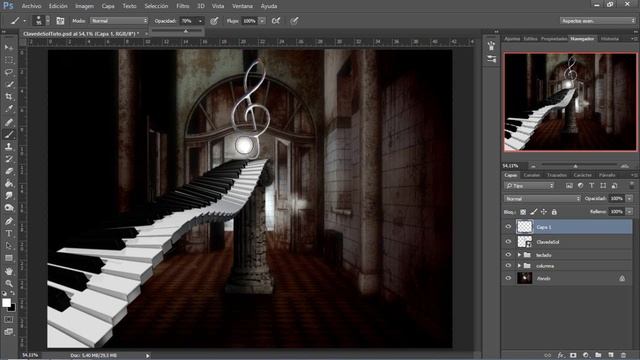Select the Move tool
The width and height of the screenshot is (640, 360).
(9, 48)
